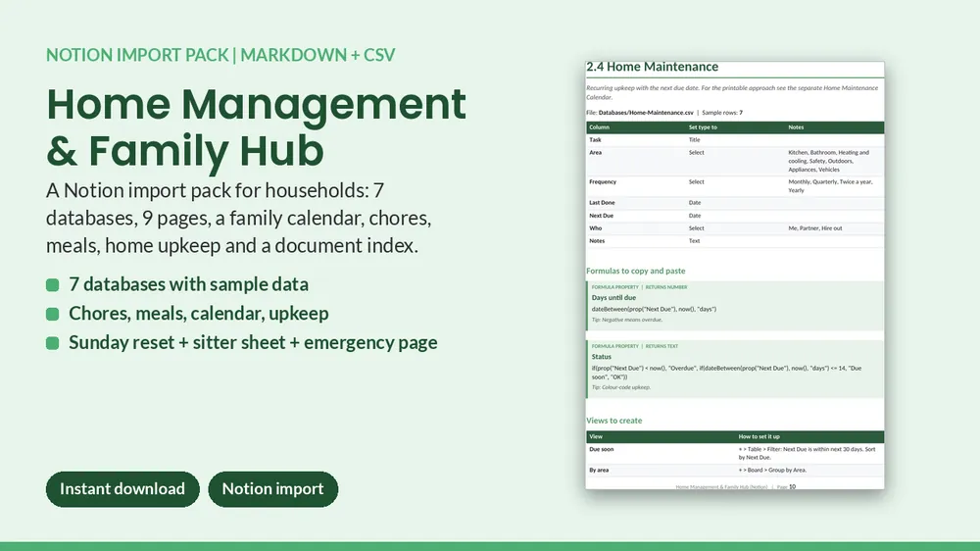Click 'Sunday reset + sitter sheet + emergency page'
The image size is (980, 551).
click(253, 343)
